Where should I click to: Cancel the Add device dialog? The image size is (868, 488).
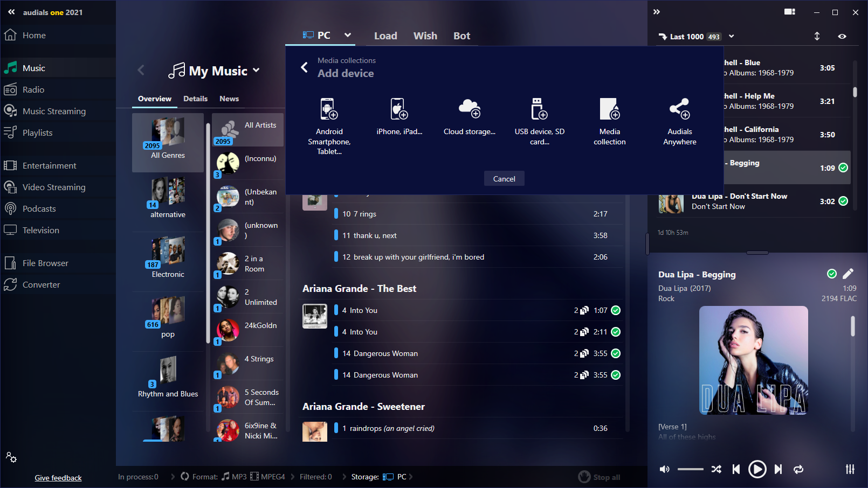click(504, 179)
